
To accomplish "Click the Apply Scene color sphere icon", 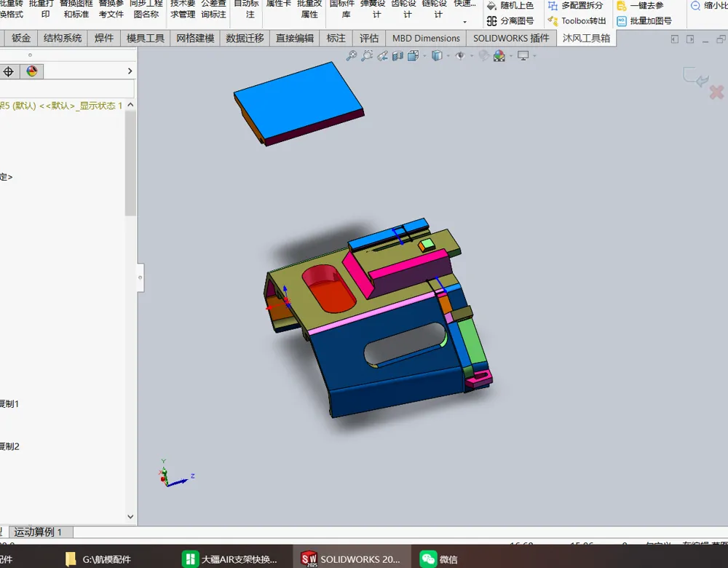I will click(499, 56).
